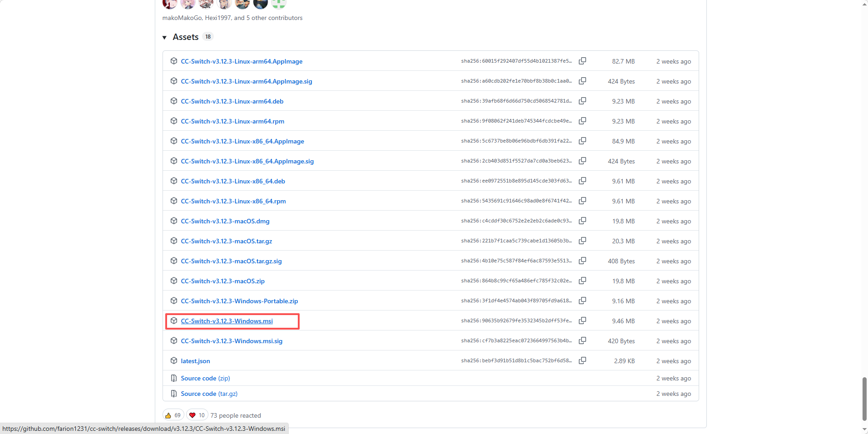Copy SHA256 for macOS.tar.gz.sig asset
Image resolution: width=868 pixels, height=434 pixels.
(582, 261)
